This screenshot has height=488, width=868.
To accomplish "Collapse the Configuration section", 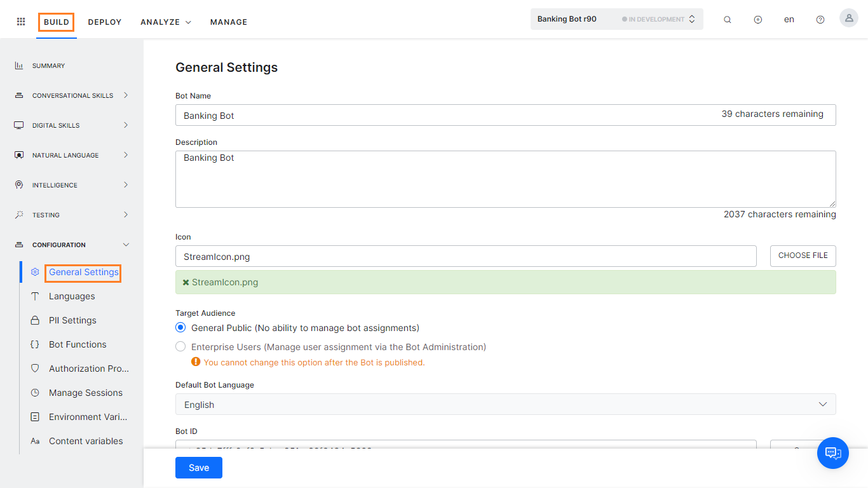I will [125, 244].
